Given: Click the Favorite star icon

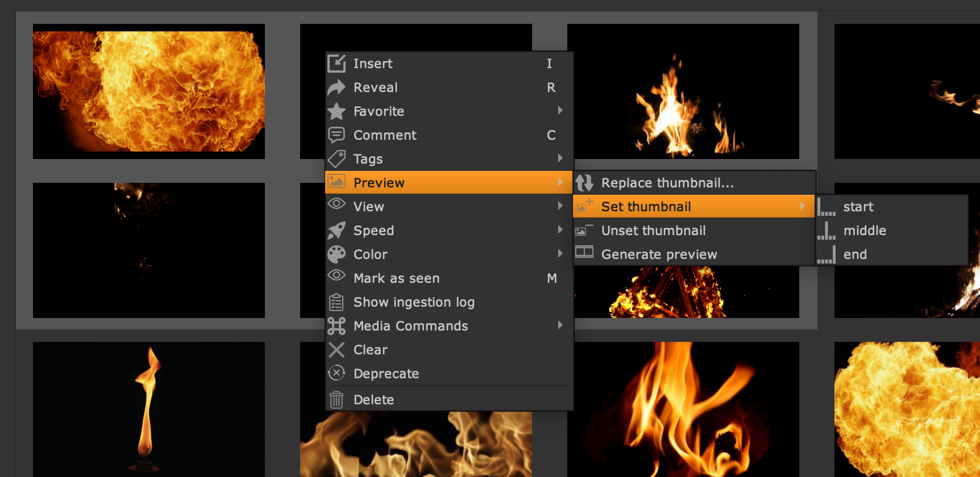Looking at the screenshot, I should (x=337, y=111).
